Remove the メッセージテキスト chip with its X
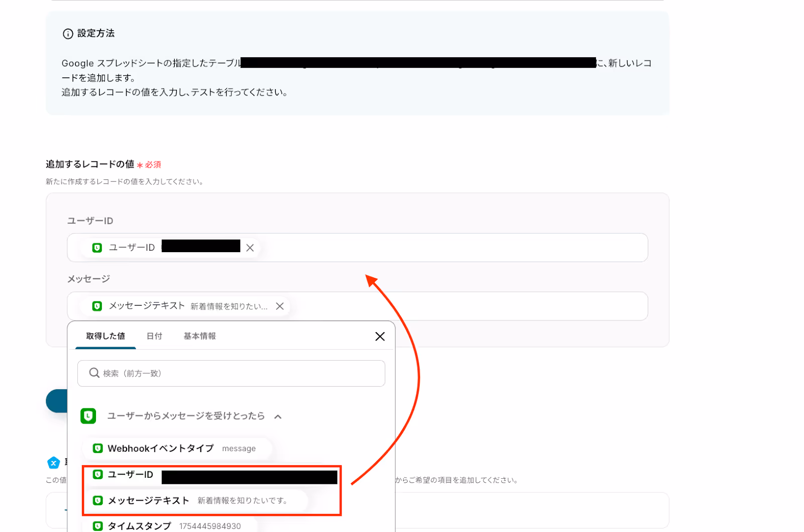The width and height of the screenshot is (804, 532). click(x=280, y=306)
